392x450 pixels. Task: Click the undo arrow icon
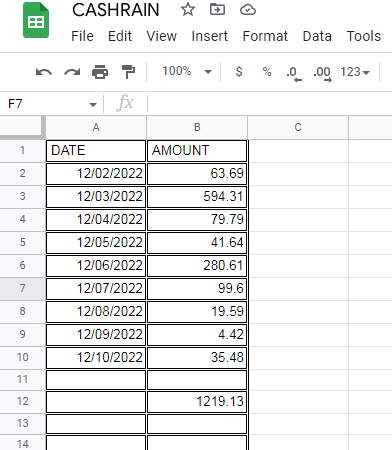pyautogui.click(x=44, y=72)
